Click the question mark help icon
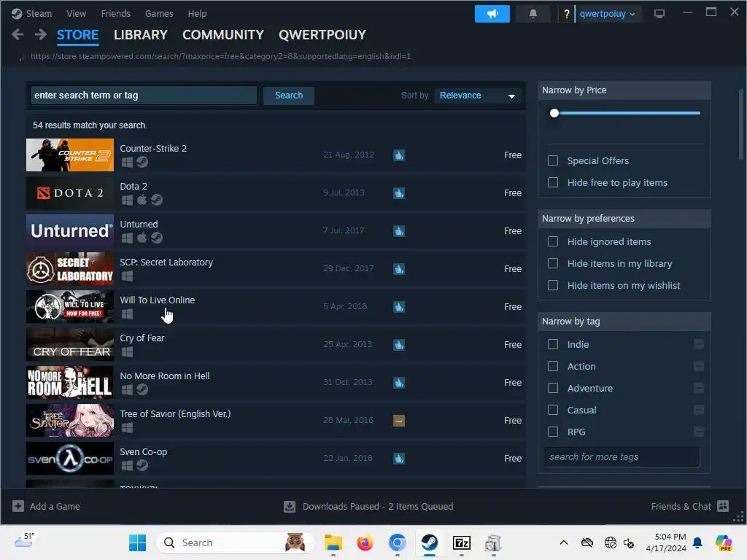The image size is (747, 560). tap(566, 14)
